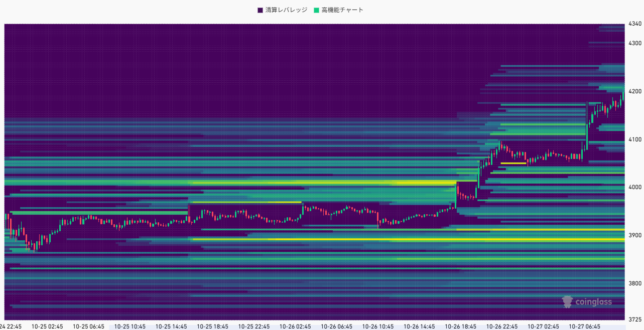Click the bright yellow liquidation band just below 3900
Image resolution: width=644 pixels, height=330 pixels.
(x=402, y=240)
